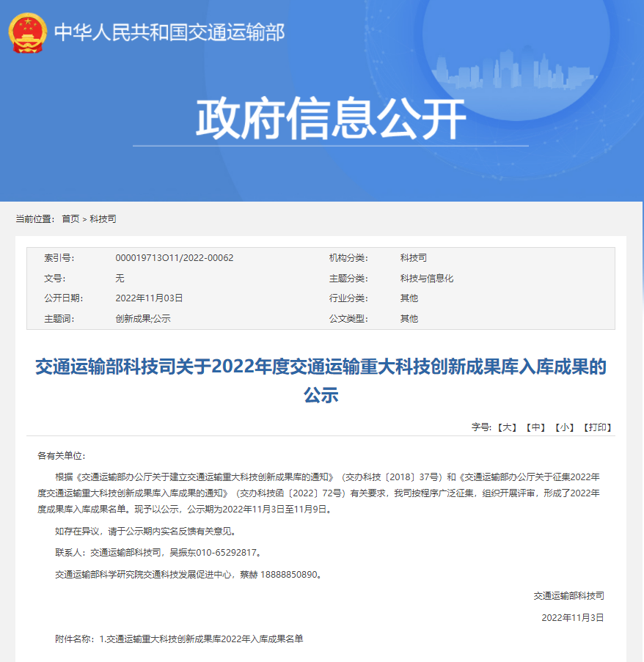Viewport: 644px width, 662px height.
Task: Click the publication date 2022年11月03日
Action: pyautogui.click(x=149, y=298)
